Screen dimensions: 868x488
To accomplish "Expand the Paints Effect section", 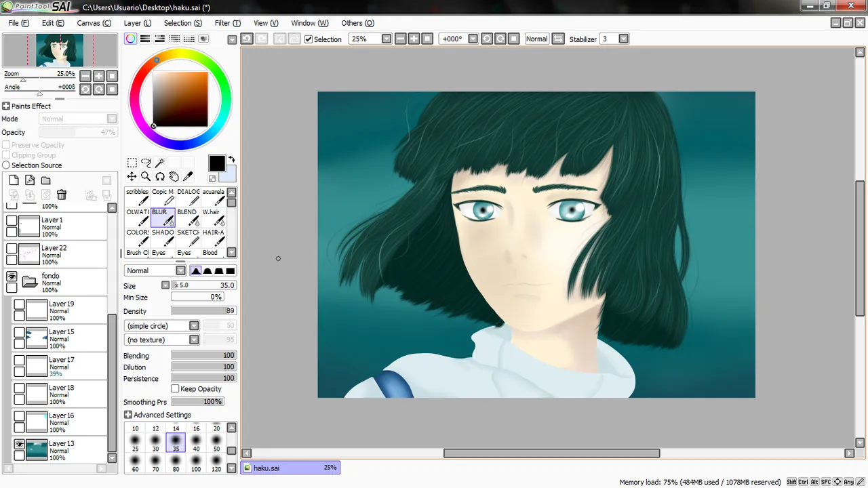I will tap(6, 106).
